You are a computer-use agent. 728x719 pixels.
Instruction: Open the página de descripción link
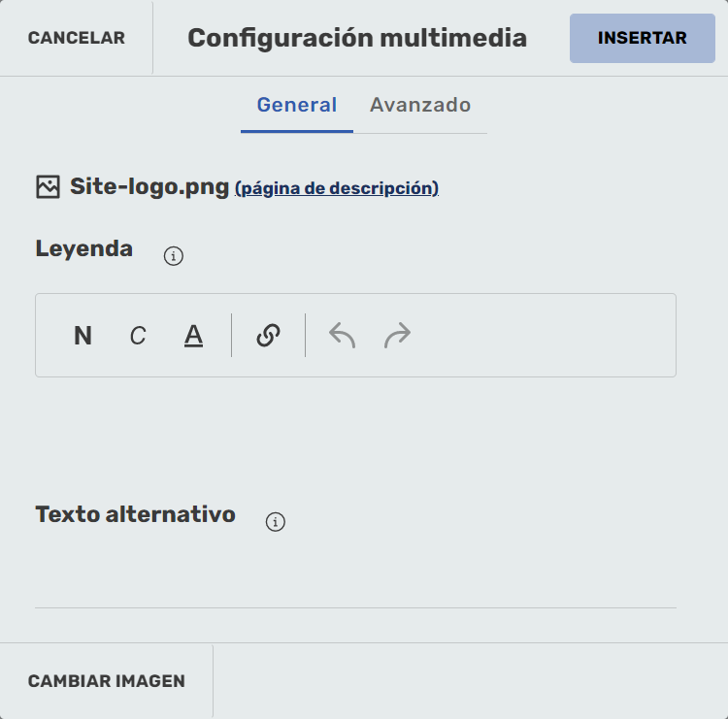click(337, 188)
